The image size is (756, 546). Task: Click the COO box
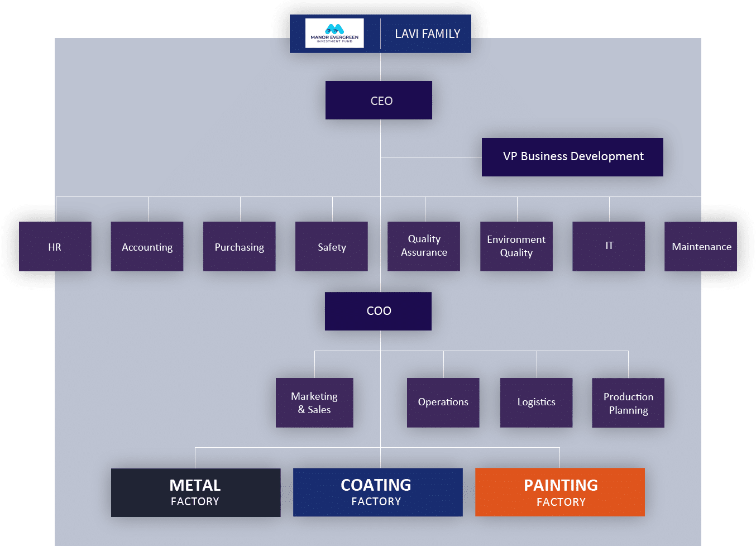[379, 311]
